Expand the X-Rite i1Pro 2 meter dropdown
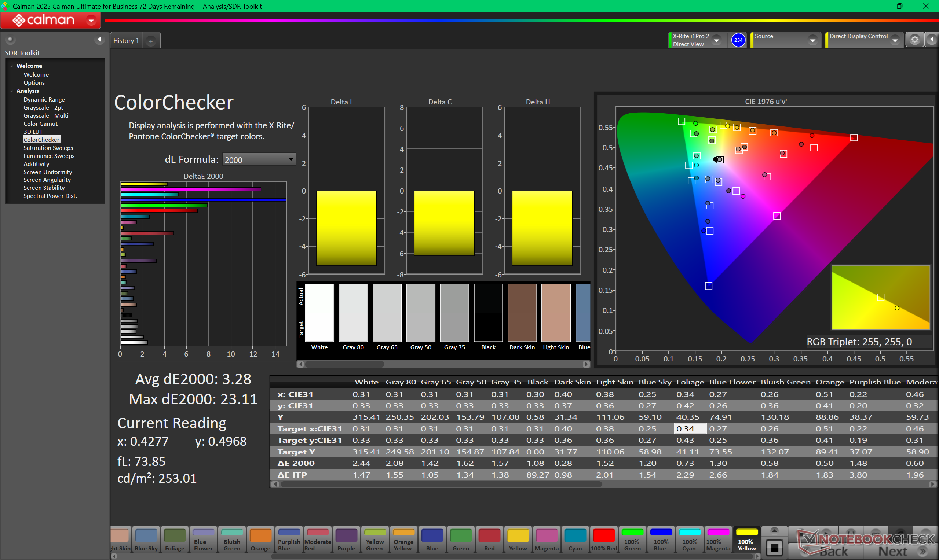 [x=716, y=40]
